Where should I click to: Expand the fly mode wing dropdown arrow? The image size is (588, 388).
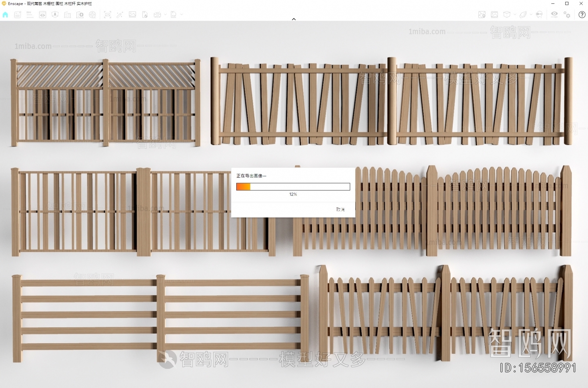[531, 15]
